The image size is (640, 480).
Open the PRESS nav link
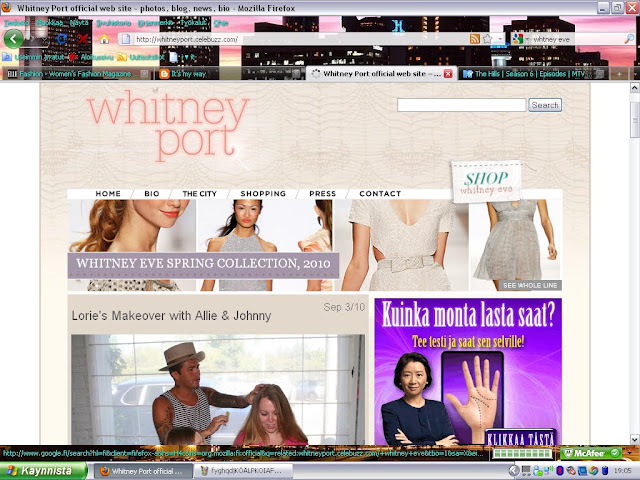tap(322, 194)
